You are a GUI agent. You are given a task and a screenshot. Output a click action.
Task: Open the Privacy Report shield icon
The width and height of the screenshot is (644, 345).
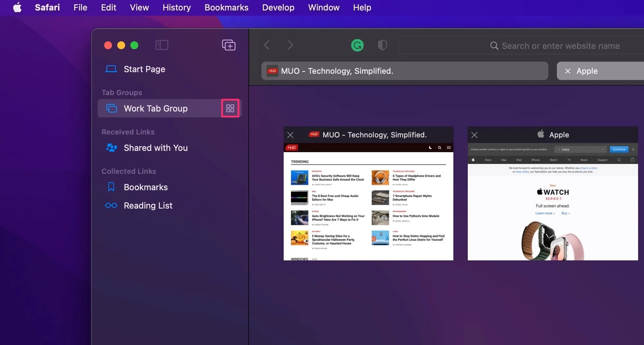point(382,45)
